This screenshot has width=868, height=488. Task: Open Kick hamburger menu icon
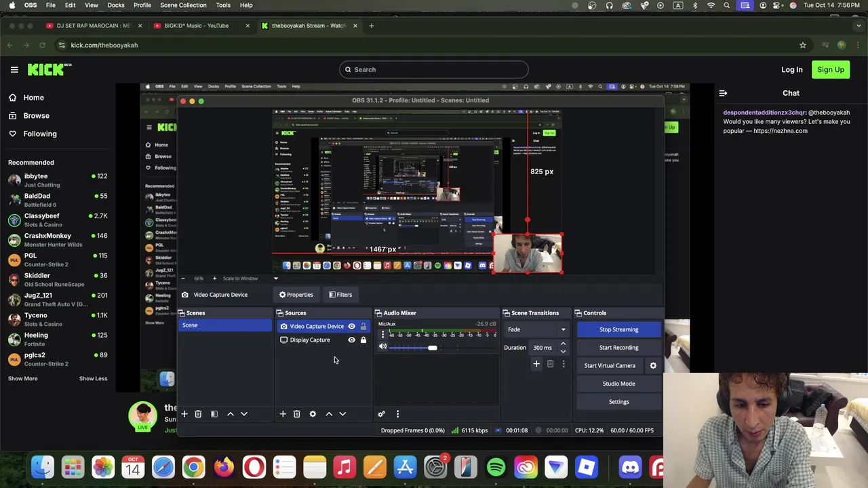pyautogui.click(x=14, y=69)
